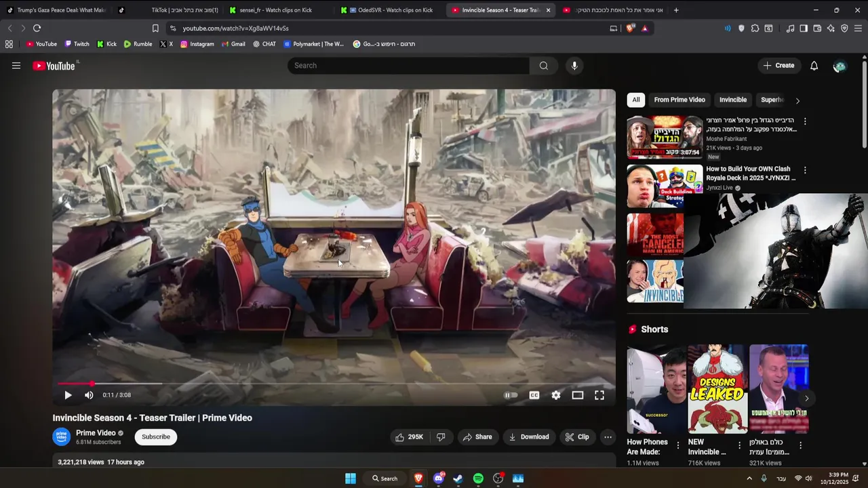Screen dimensions: 868x488
Task: Open browser extensions puzzle icon
Action: (x=755, y=28)
